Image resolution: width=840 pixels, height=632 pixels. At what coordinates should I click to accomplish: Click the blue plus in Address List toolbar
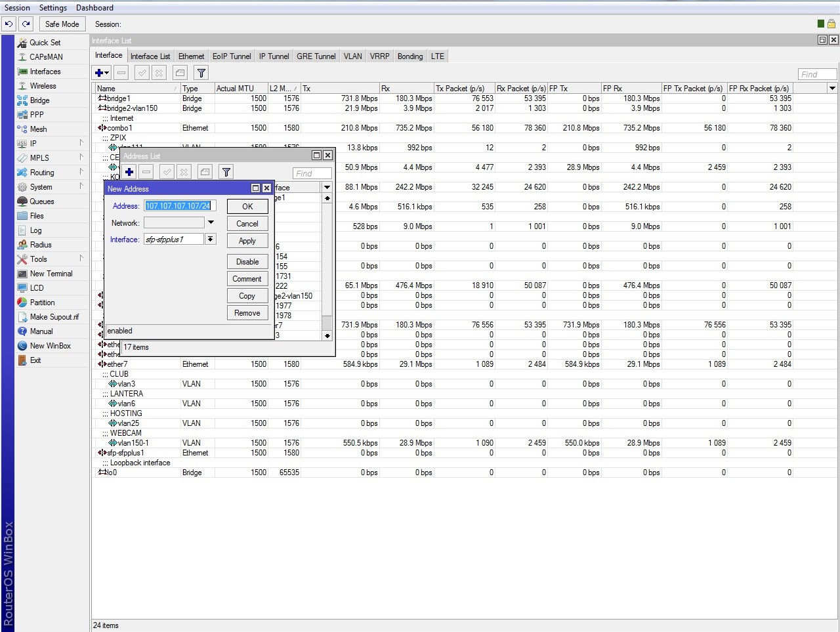129,172
